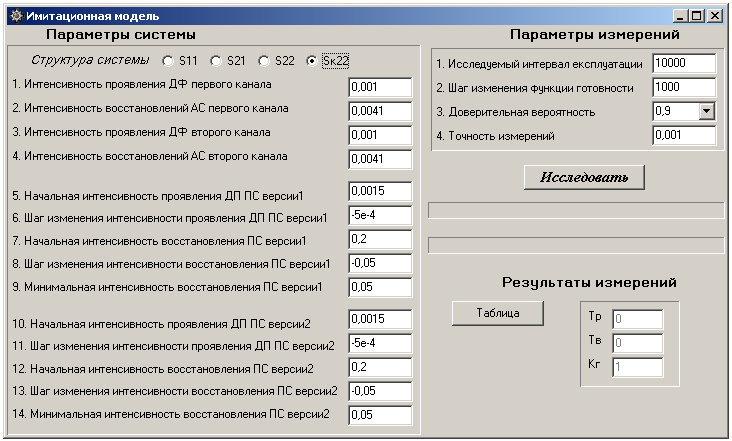The image size is (732, 441).
Task: Click Шаг изменения интенсивности проявления версии2 field
Action: point(380,343)
